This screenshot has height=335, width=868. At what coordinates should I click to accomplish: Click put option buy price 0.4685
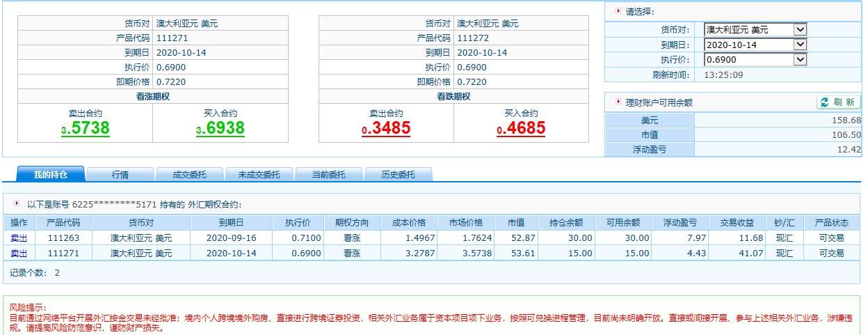pyautogui.click(x=521, y=128)
